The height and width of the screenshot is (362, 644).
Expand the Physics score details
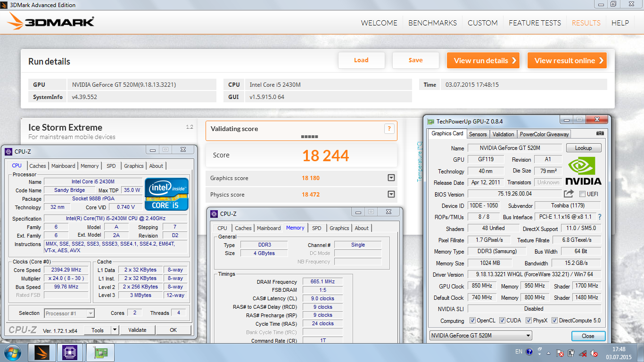(x=391, y=194)
